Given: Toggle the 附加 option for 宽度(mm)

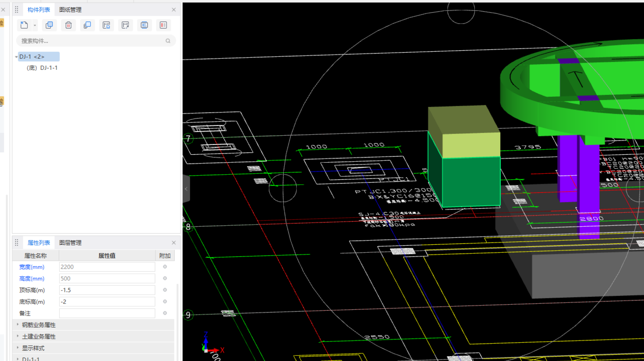Looking at the screenshot, I should 165,267.
